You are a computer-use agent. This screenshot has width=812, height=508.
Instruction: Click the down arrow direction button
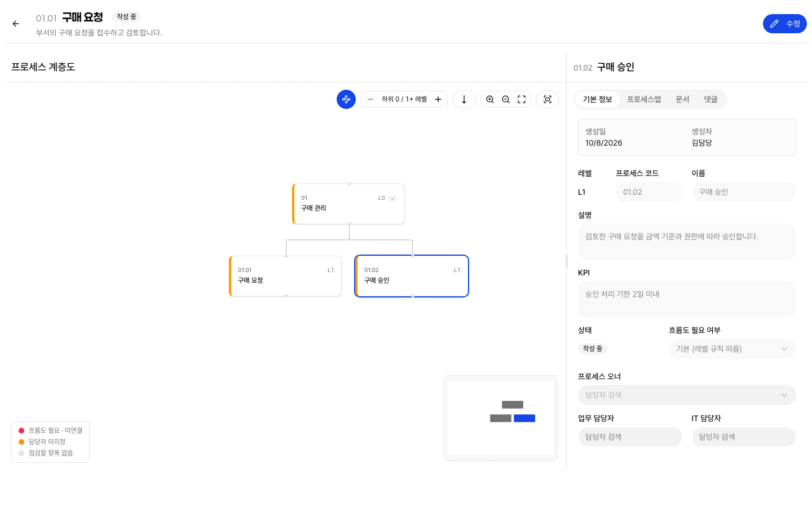[x=464, y=99]
